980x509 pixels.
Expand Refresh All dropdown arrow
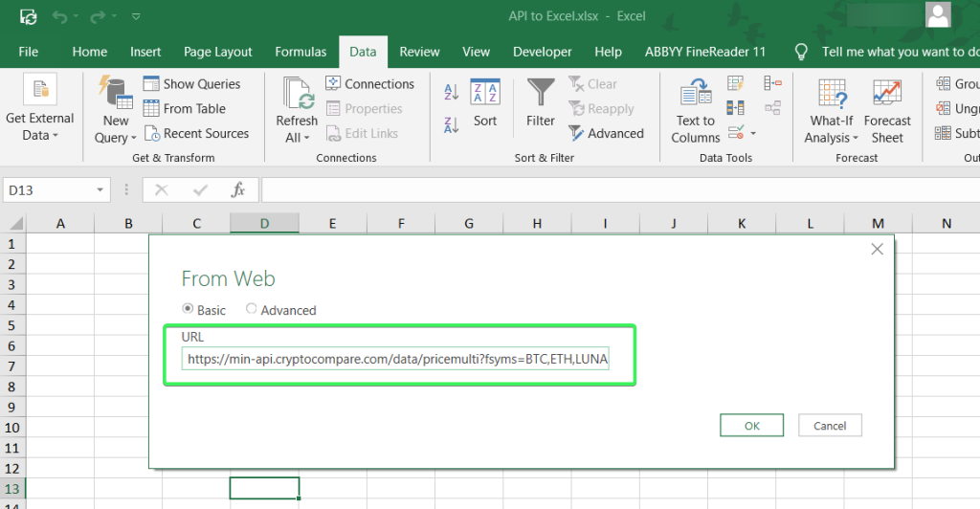pos(307,138)
